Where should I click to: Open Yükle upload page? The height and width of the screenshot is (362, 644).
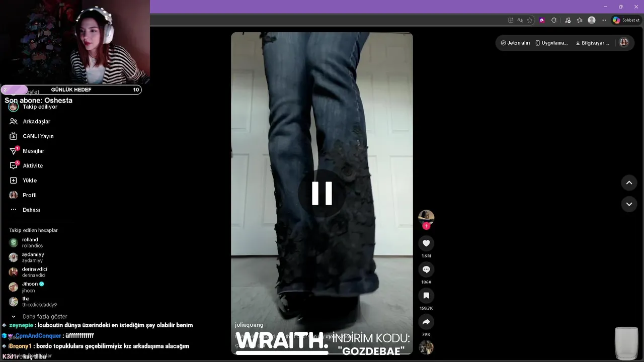(30, 180)
